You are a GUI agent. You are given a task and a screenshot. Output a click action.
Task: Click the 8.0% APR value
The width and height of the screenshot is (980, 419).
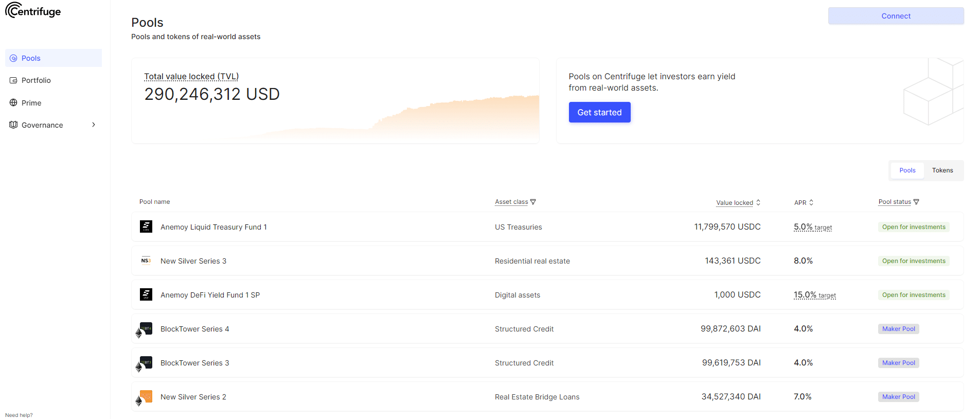803,260
